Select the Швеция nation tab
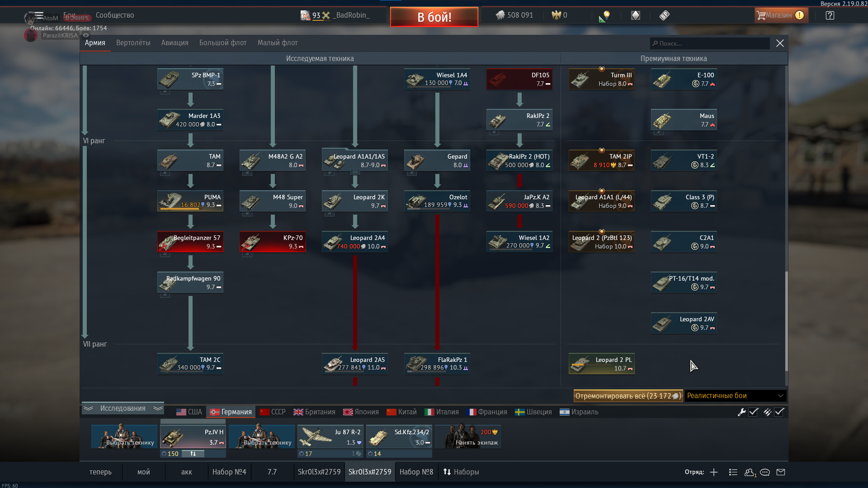The image size is (868, 488). pyautogui.click(x=534, y=412)
